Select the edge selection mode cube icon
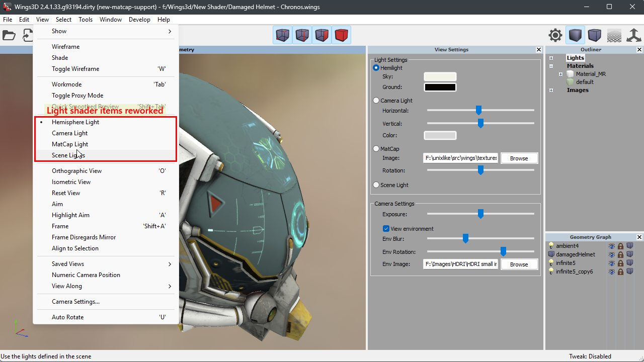Viewport: 644px width, 362px height. [302, 35]
